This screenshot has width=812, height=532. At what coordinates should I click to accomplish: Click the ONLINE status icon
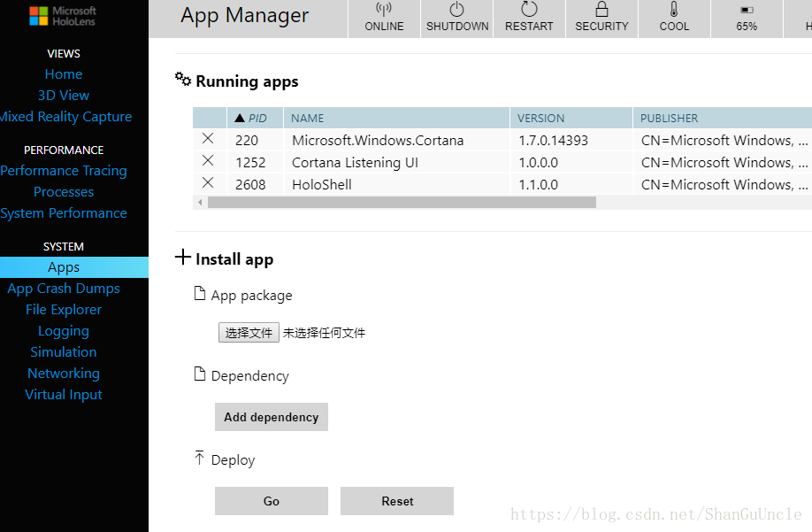coord(384,10)
